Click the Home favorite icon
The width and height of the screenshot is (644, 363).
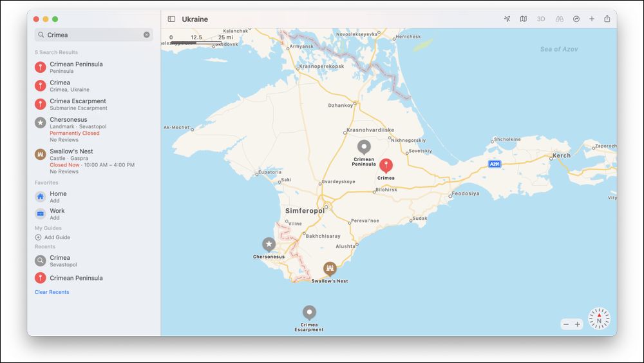(x=40, y=197)
